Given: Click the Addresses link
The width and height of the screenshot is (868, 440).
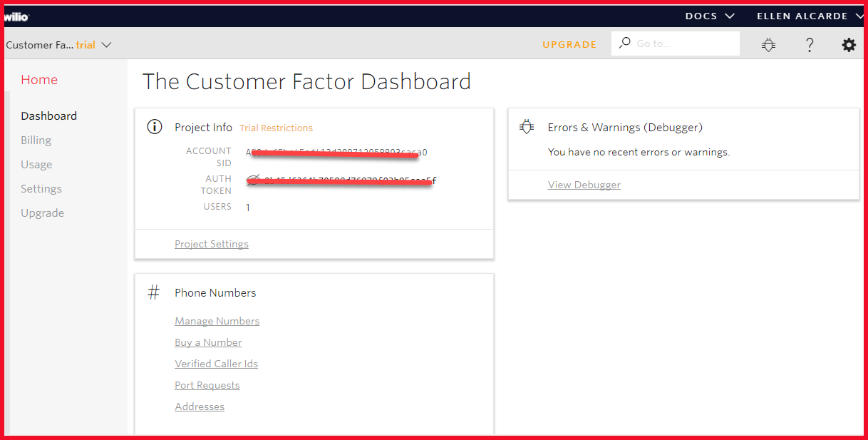Looking at the screenshot, I should 200,406.
